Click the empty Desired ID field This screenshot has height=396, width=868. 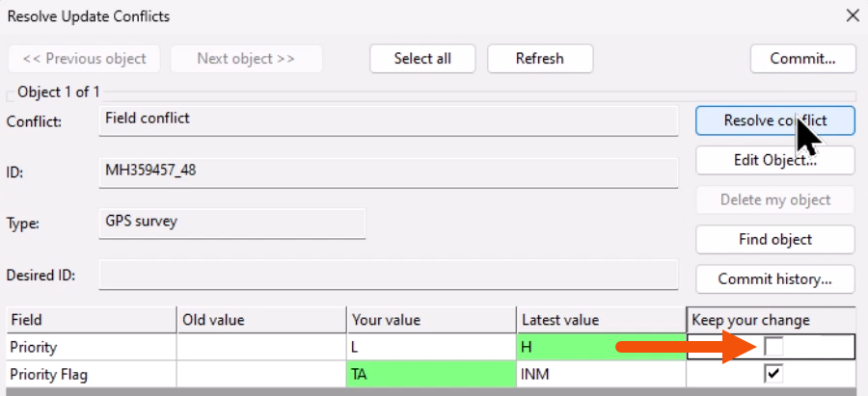[389, 275]
